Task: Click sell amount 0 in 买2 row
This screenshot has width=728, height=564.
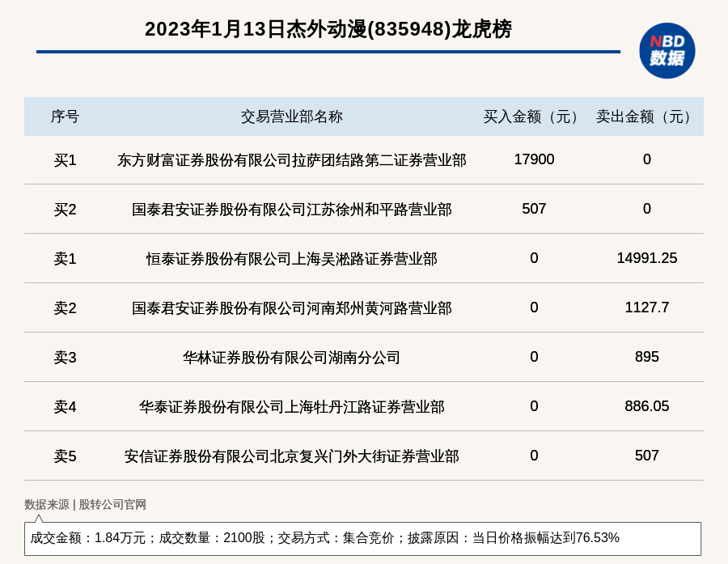Action: pyautogui.click(x=647, y=209)
